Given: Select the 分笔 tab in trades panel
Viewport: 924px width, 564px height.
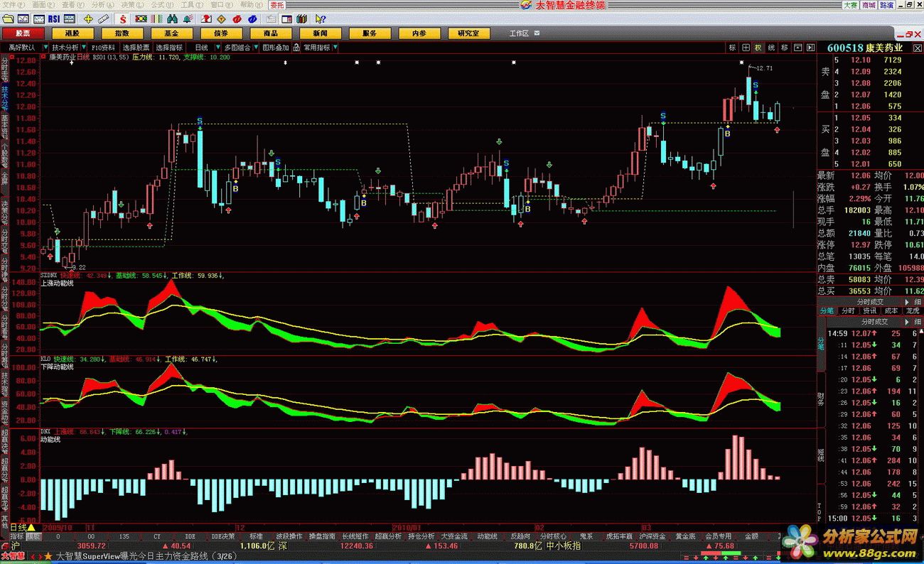Looking at the screenshot, I should click(827, 310).
